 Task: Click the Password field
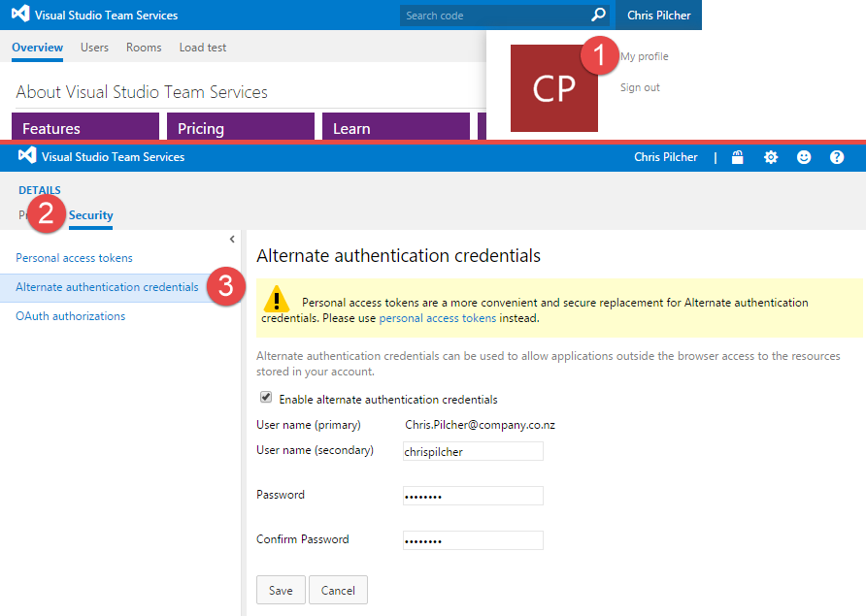pos(473,496)
